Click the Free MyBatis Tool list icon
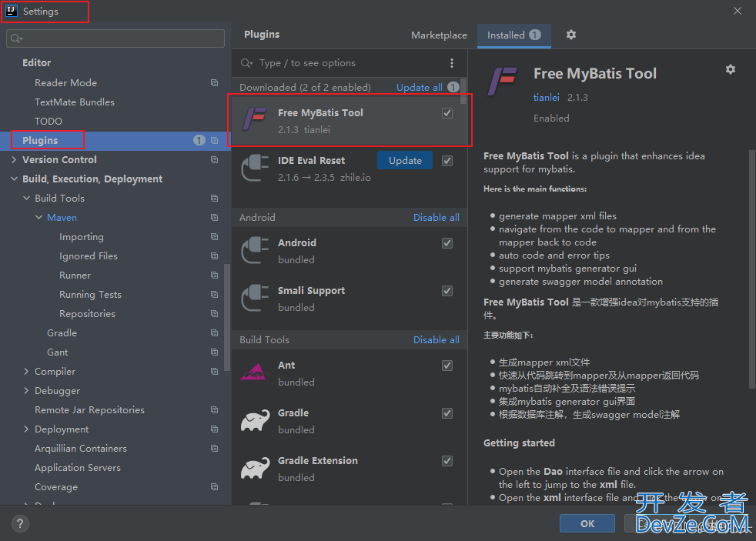The height and width of the screenshot is (541, 756). (255, 119)
